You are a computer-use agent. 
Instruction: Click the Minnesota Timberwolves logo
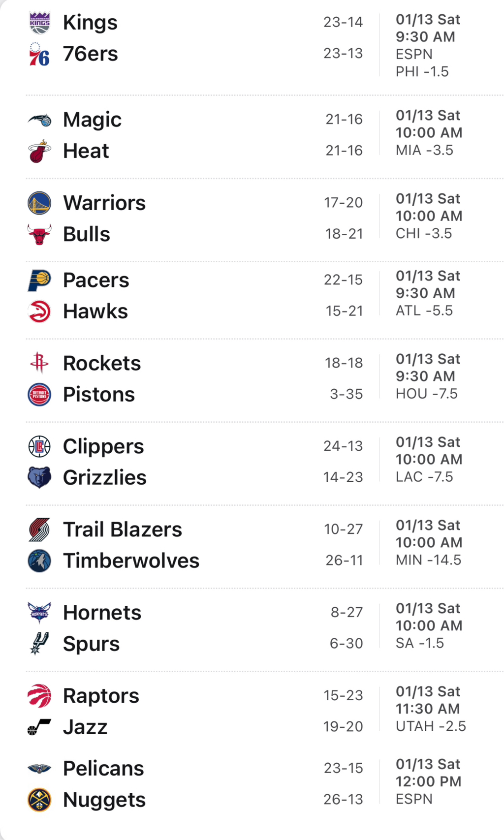coord(39,561)
